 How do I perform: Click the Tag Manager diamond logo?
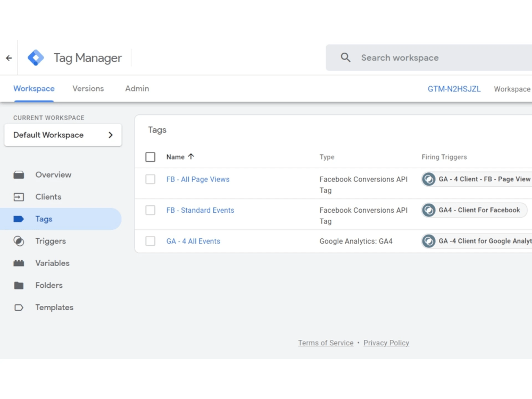coord(36,57)
